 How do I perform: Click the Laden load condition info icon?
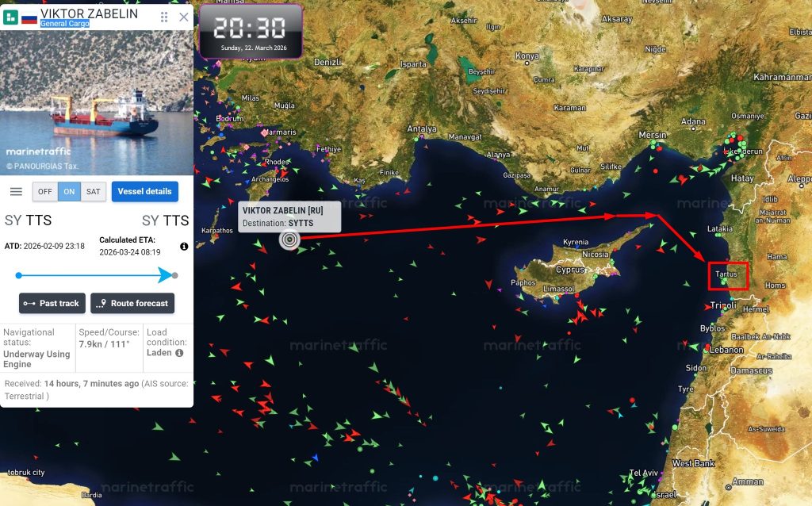[x=179, y=353]
